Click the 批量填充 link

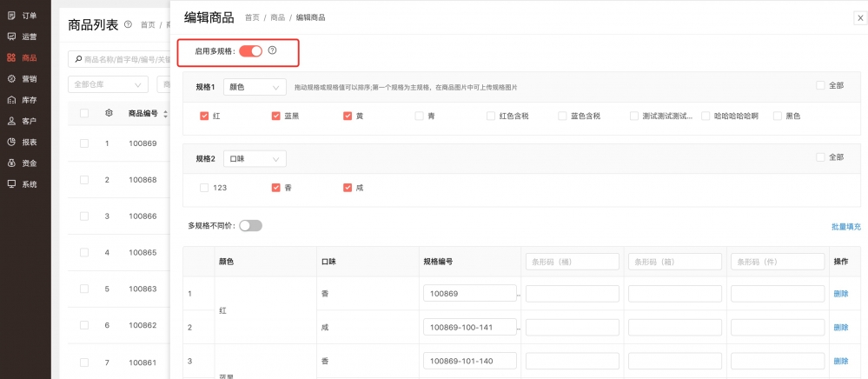[x=845, y=227]
